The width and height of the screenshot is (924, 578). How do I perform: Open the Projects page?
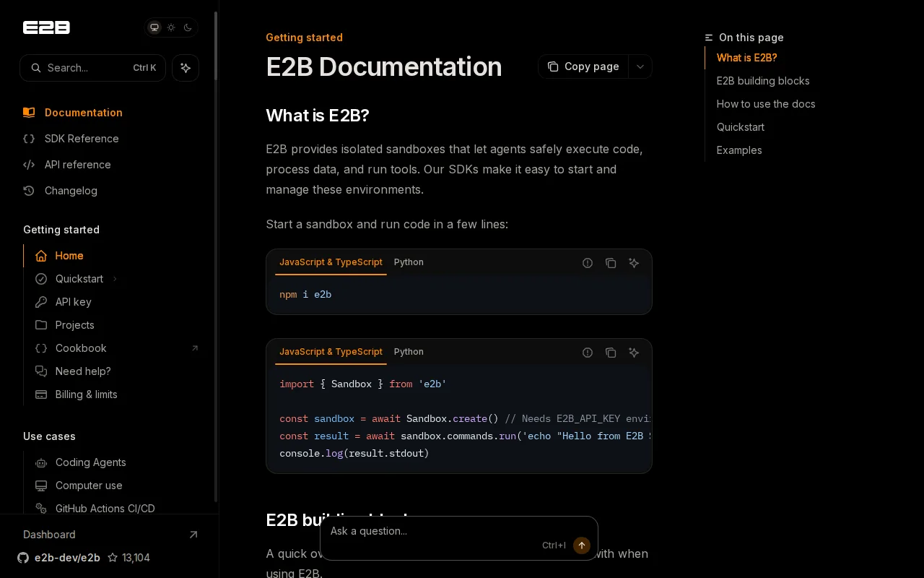coord(75,325)
